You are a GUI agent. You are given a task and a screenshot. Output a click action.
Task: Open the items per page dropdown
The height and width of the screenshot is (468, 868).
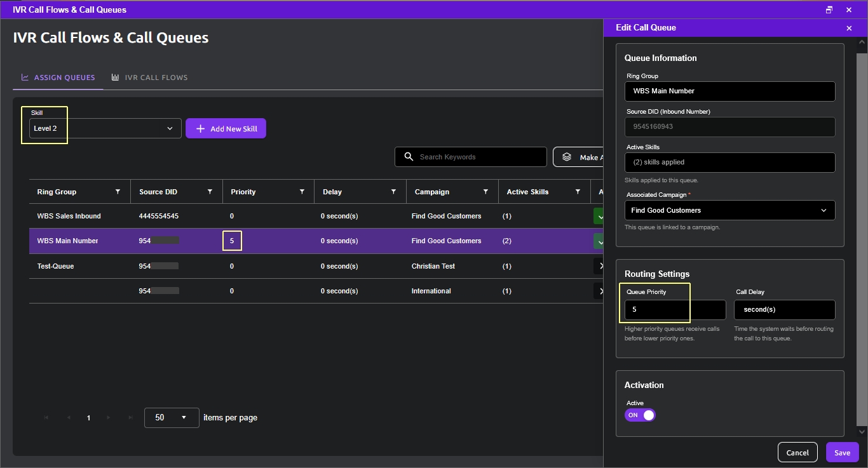point(172,418)
